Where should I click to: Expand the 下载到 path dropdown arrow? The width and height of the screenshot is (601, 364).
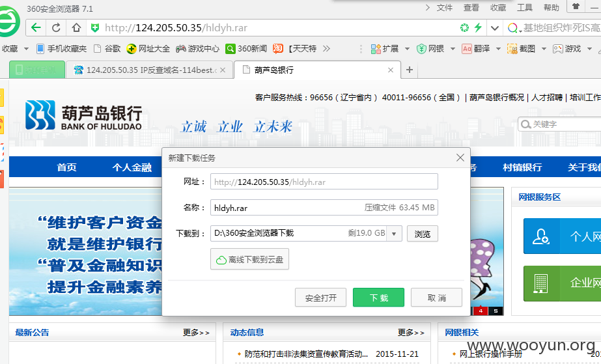[x=394, y=233]
